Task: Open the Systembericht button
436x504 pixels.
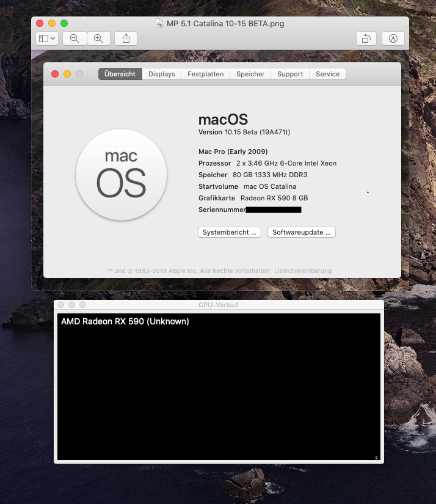Action: point(230,232)
